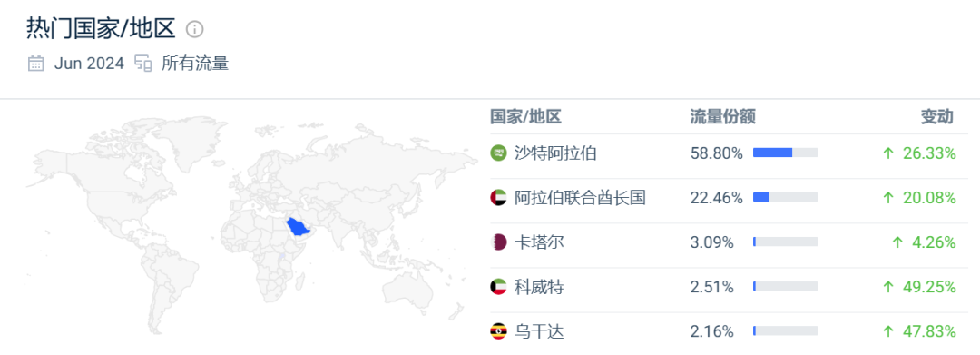Click the 卡塔尔 country name
Image resolution: width=980 pixels, height=355 pixels.
point(539,242)
